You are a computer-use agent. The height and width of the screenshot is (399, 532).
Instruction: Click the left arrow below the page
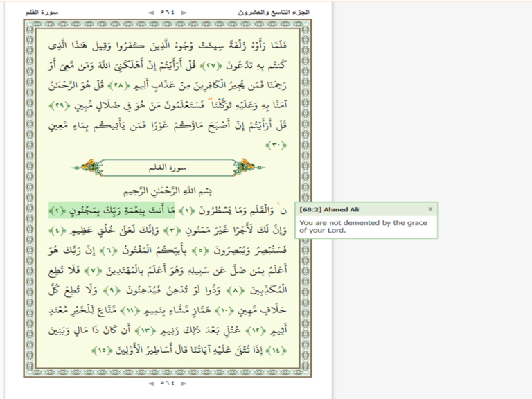(151, 383)
